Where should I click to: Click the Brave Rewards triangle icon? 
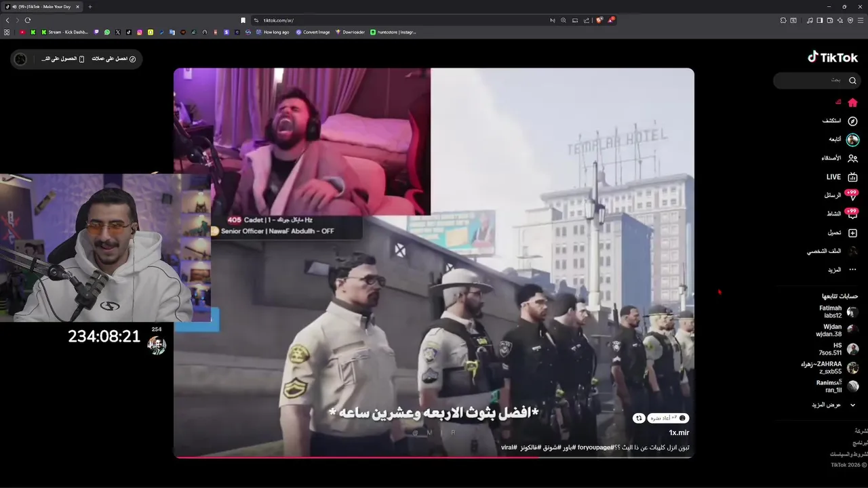tap(610, 20)
